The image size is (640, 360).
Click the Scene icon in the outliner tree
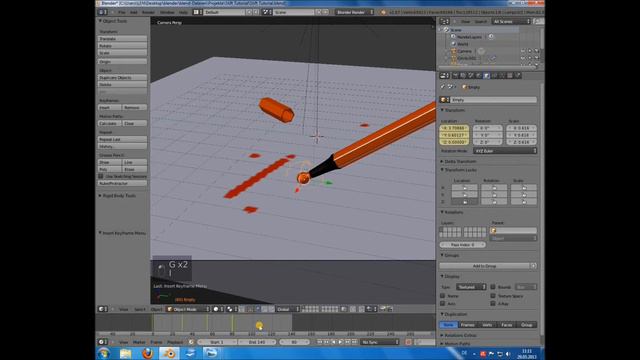[x=446, y=30]
